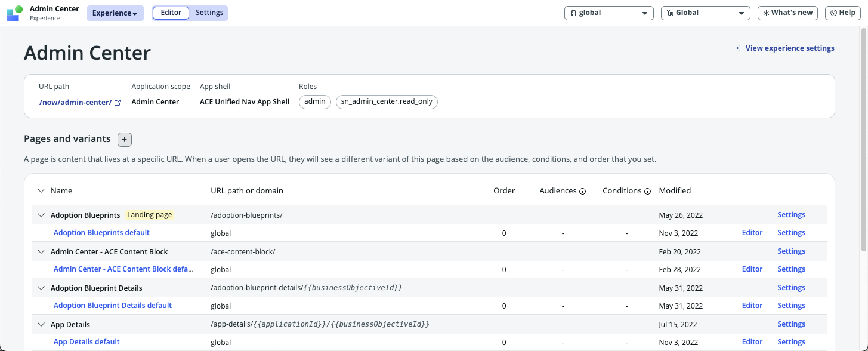Click the /adoption-blueprints/ path cell
The width and height of the screenshot is (868, 351).
click(x=246, y=215)
